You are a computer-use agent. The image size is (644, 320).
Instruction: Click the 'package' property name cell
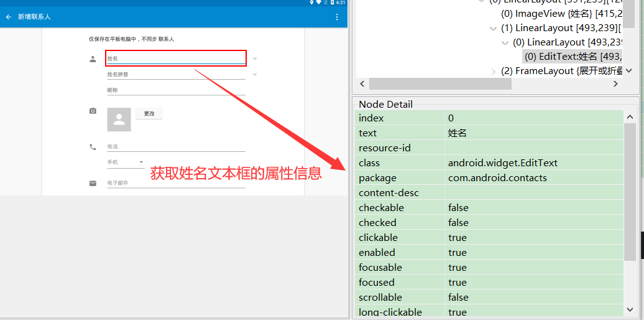tap(400, 177)
